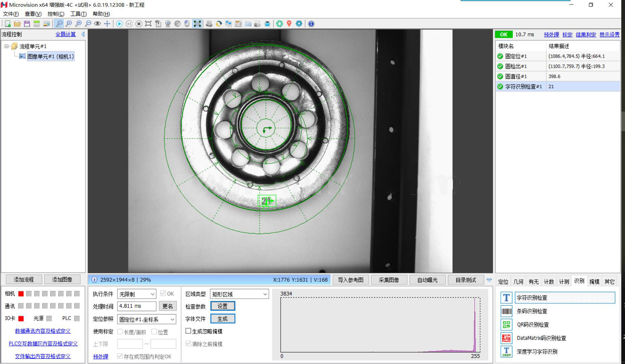Open the 文件(F) menu

[11, 14]
